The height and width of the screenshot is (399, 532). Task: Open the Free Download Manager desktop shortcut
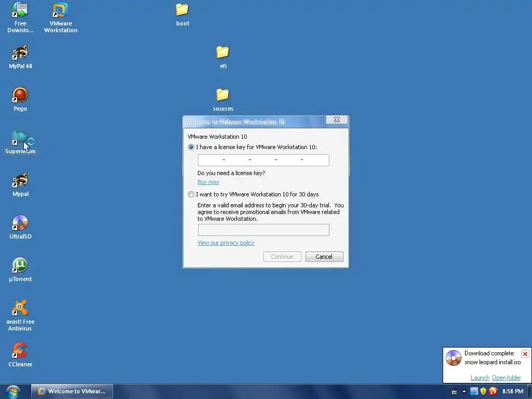point(20,17)
